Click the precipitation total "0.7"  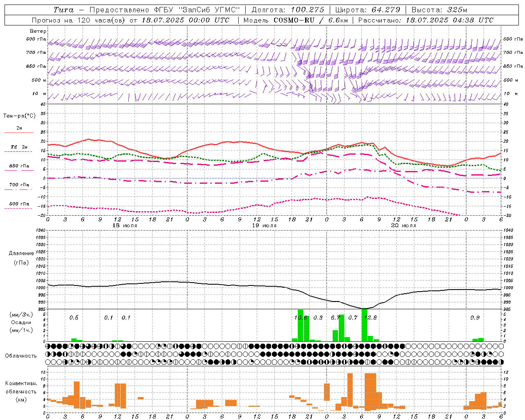click(x=353, y=317)
